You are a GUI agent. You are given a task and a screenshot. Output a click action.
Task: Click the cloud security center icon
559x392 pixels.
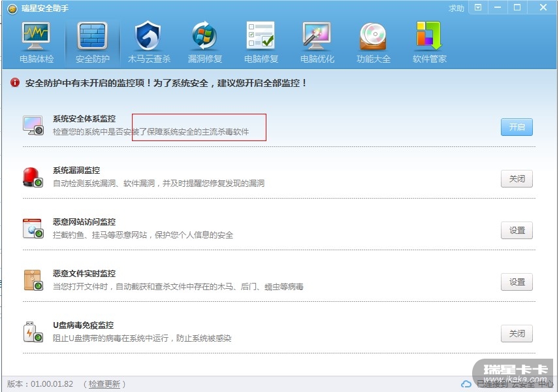click(x=466, y=384)
